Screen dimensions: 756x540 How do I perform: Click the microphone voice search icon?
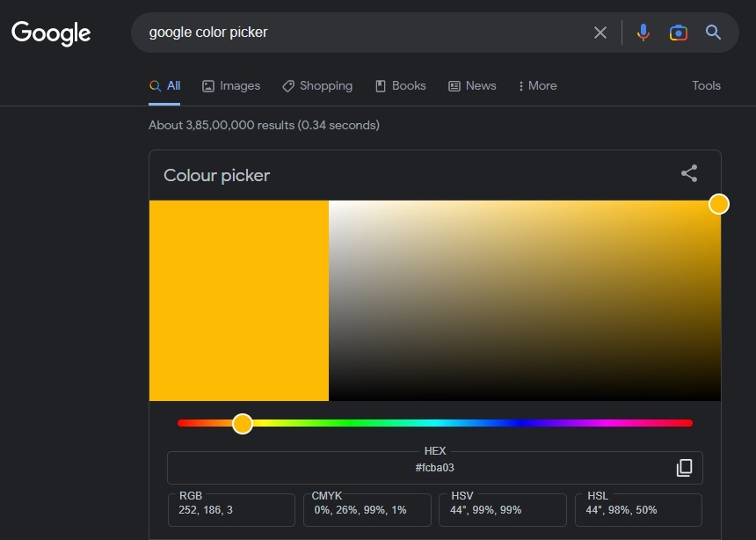[643, 33]
